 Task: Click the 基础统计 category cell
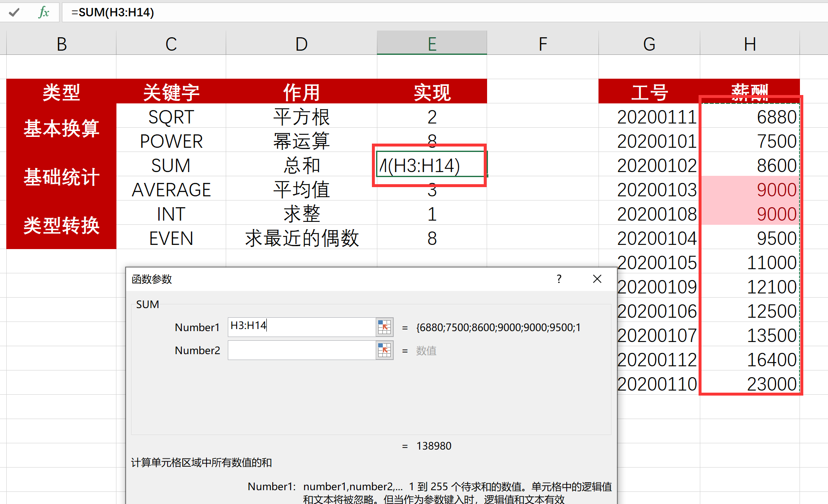tap(62, 177)
